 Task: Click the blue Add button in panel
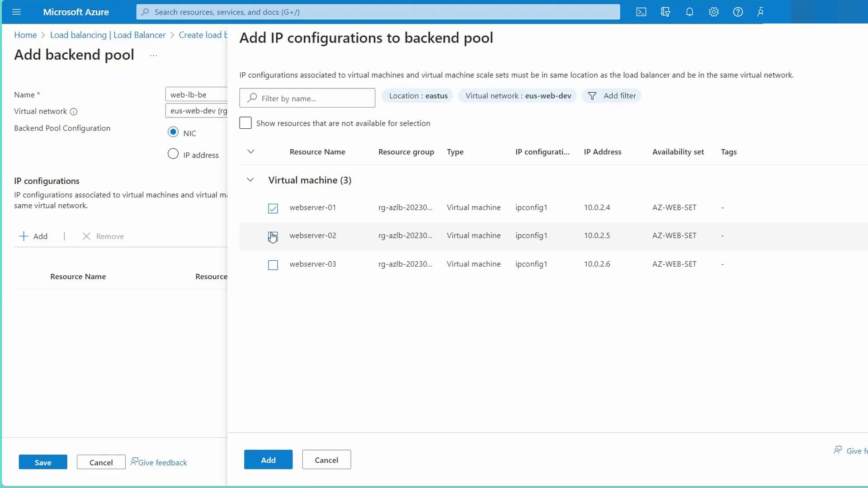[268, 460]
